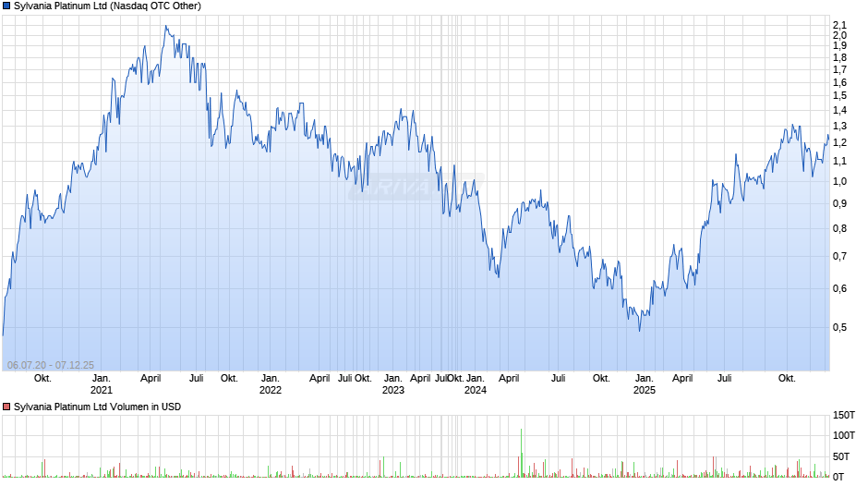
Task: Click the '1,3' price axis label
Action: tap(839, 127)
